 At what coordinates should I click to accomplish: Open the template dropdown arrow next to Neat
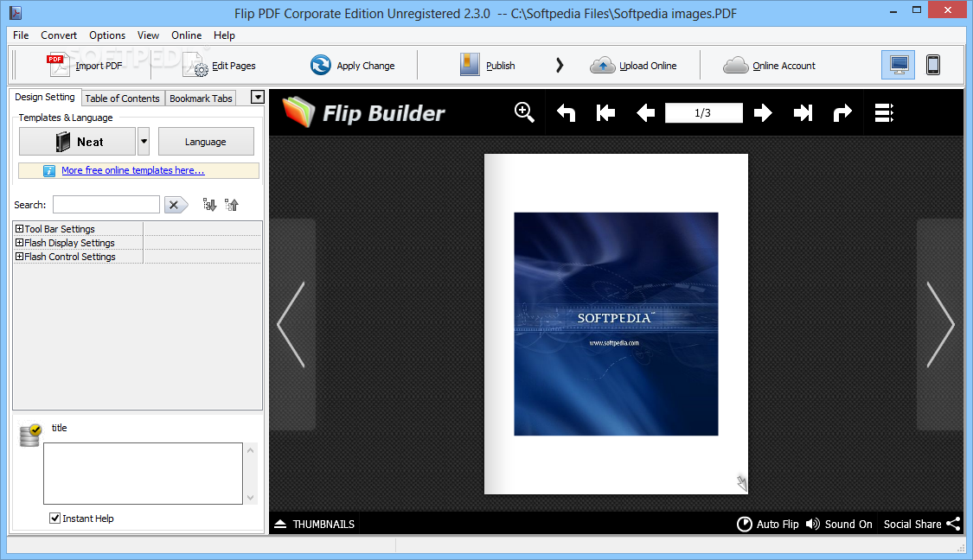144,142
